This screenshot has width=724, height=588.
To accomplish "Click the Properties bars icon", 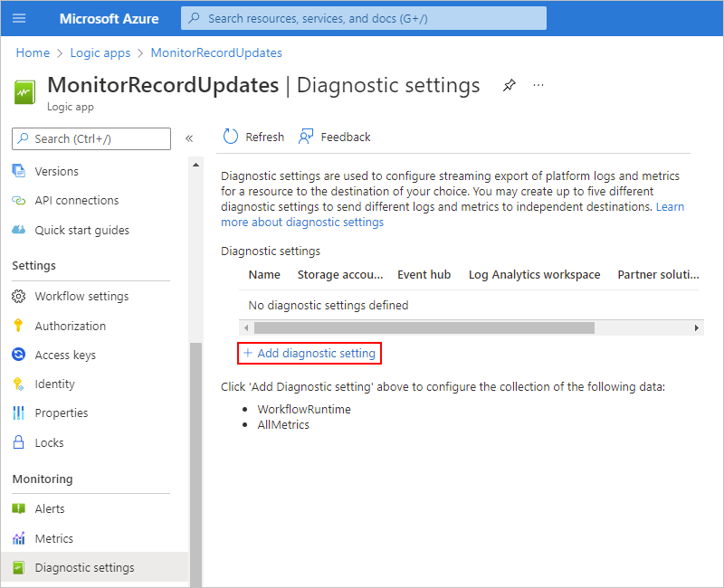I will click(x=18, y=413).
